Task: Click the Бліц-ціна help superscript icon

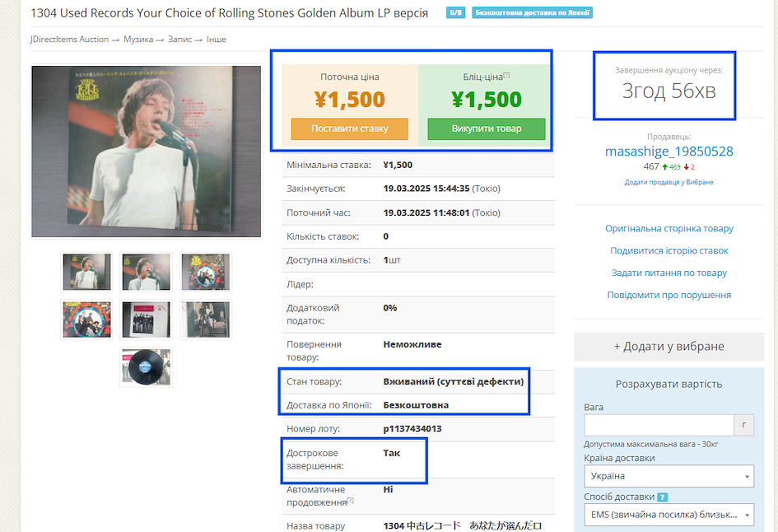Action: (x=506, y=75)
